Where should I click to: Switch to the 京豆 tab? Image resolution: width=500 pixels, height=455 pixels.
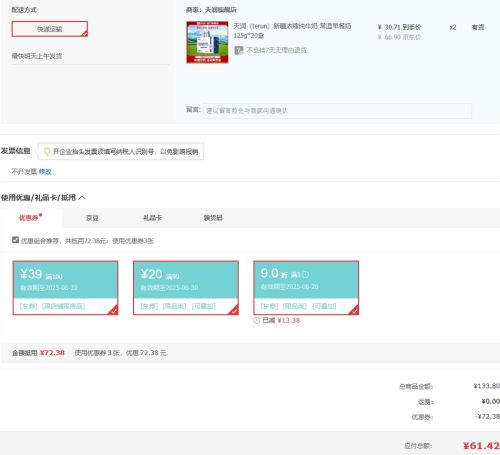pos(92,218)
